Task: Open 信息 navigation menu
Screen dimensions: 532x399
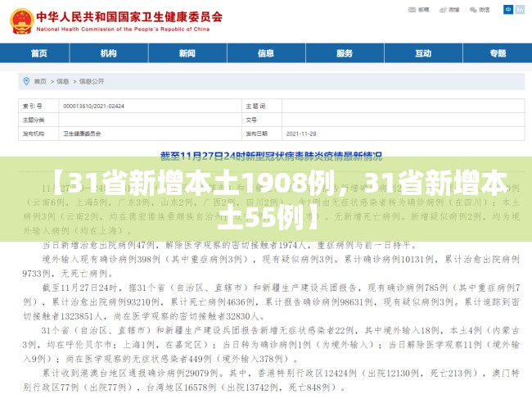Action: (x=266, y=53)
